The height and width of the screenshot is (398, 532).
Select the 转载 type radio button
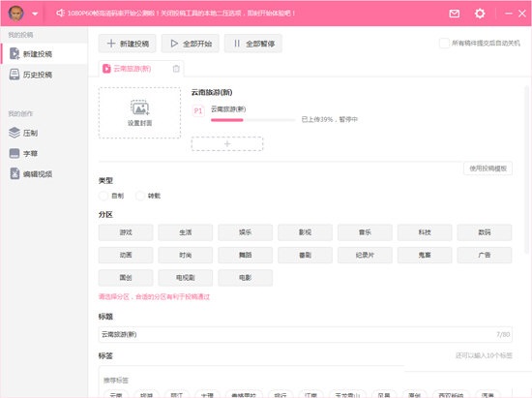[x=140, y=196]
